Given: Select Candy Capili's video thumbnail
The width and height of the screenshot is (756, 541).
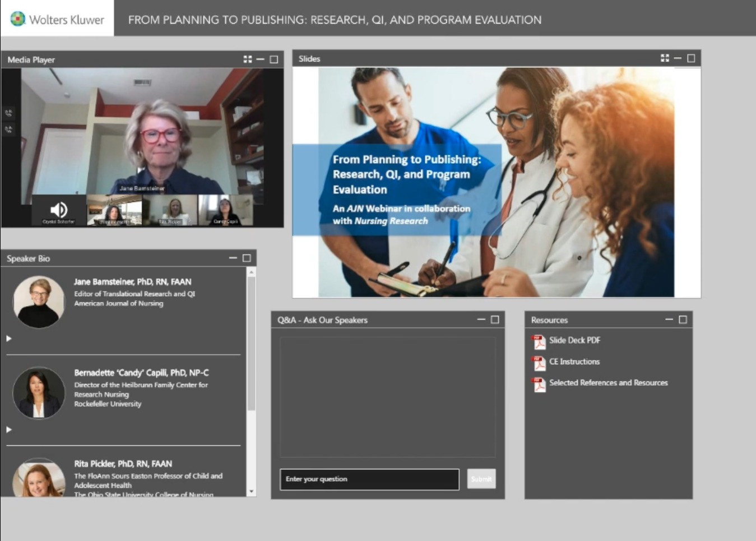Looking at the screenshot, I should pos(225,210).
